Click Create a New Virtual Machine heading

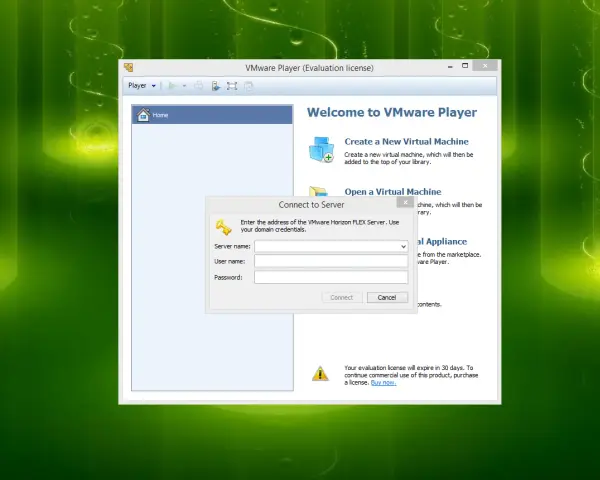406,142
